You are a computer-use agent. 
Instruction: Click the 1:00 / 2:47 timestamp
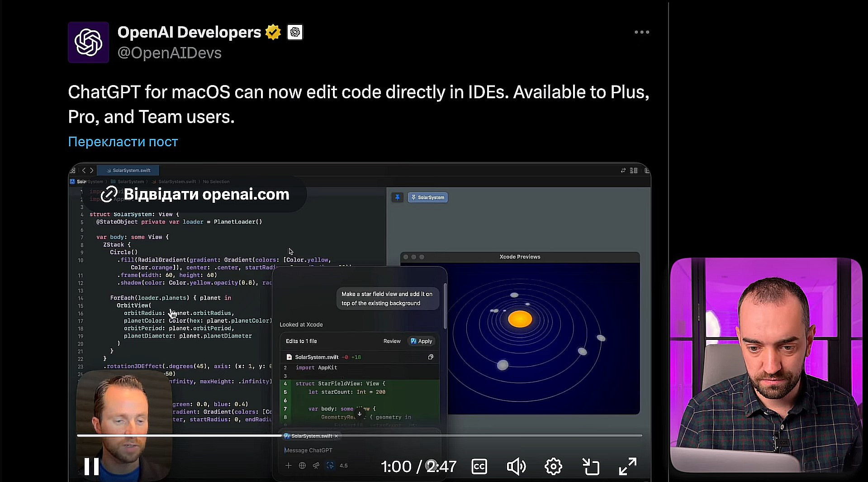point(418,466)
